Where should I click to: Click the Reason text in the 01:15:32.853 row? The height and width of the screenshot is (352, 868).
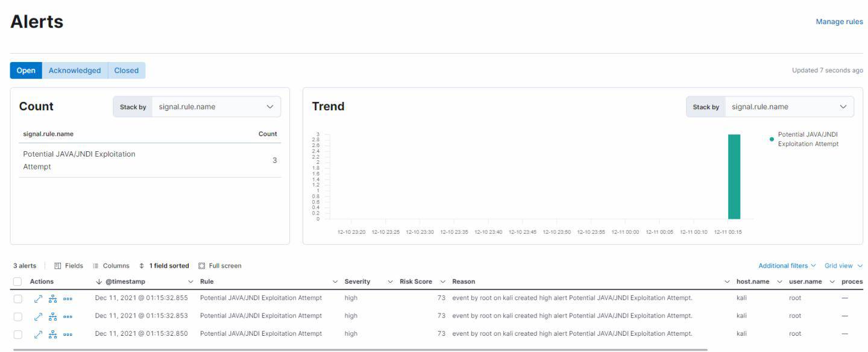tap(572, 316)
